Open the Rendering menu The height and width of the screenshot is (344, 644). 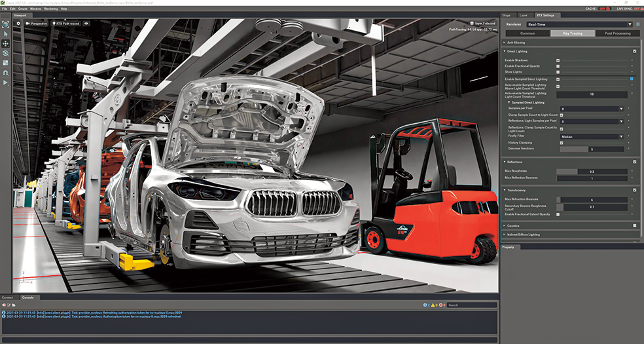pyautogui.click(x=51, y=9)
